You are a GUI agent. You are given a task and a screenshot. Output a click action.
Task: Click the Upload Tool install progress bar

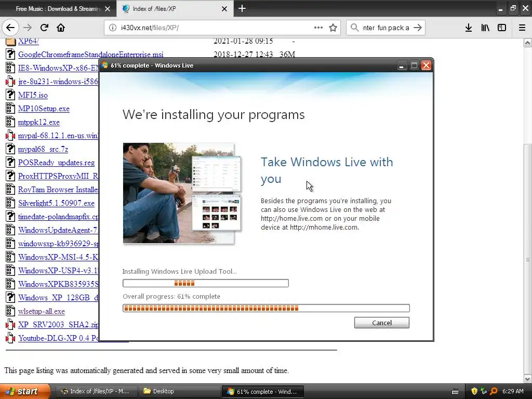206,283
